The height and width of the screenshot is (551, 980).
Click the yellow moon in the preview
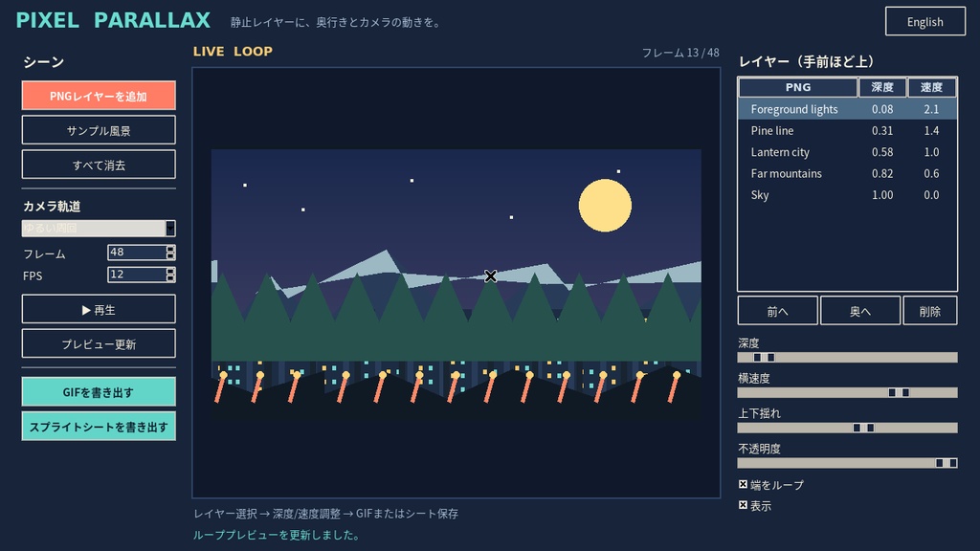605,206
